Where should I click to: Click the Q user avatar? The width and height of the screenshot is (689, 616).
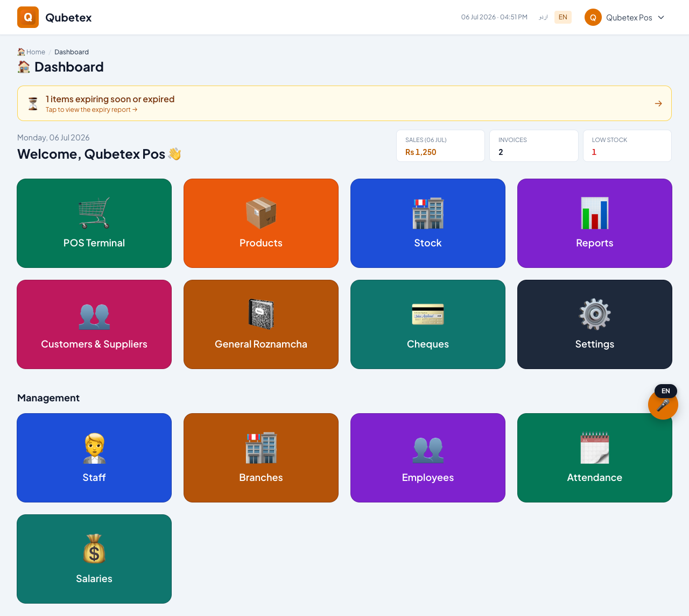point(593,17)
